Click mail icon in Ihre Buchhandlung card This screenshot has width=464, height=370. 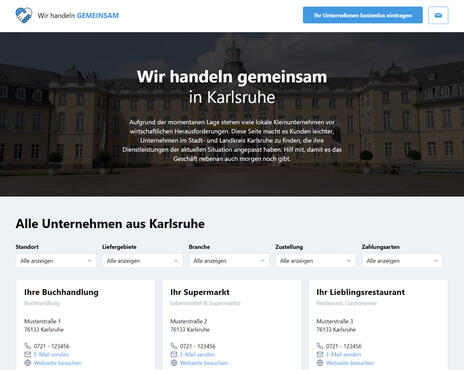point(27,354)
